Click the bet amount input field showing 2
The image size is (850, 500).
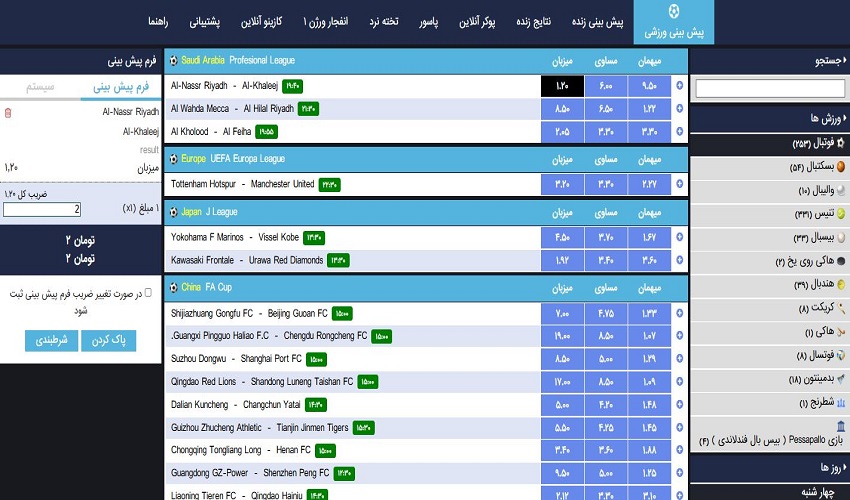(x=42, y=209)
